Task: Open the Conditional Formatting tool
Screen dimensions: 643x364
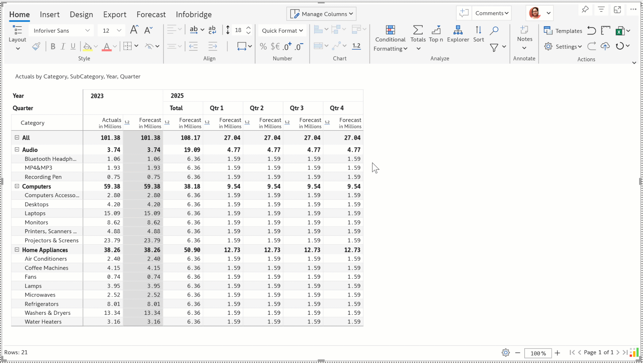Action: [x=390, y=30]
